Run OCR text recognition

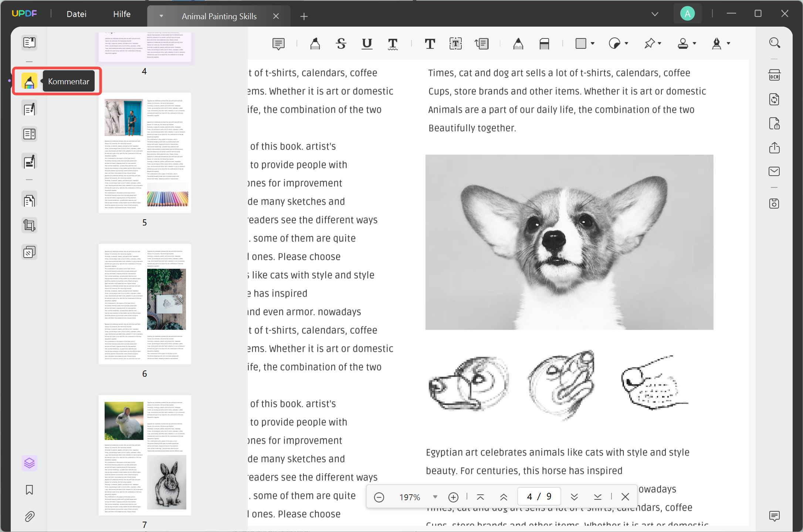775,75
